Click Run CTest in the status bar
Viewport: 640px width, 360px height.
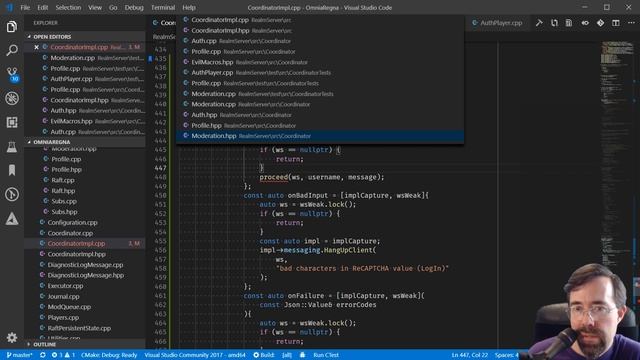tap(326, 355)
